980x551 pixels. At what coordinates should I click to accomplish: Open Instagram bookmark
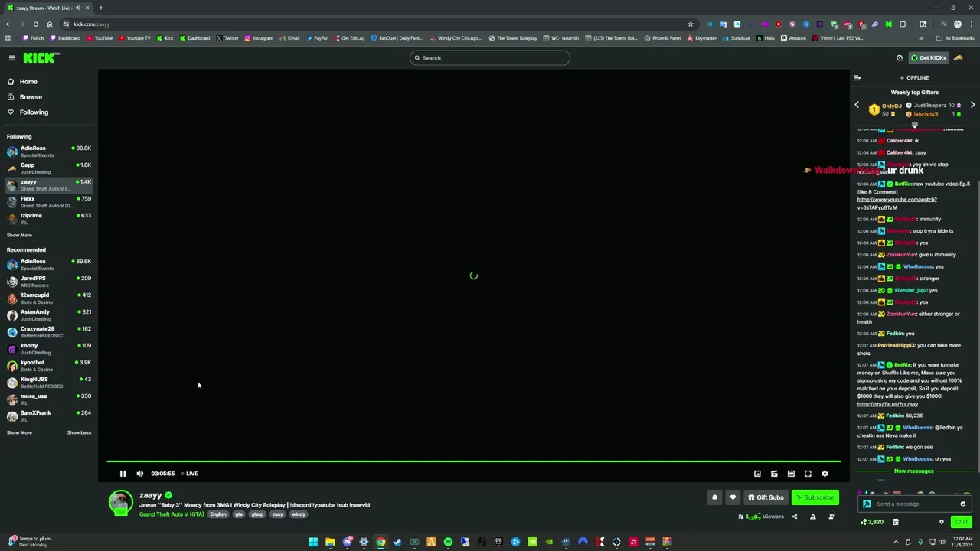coord(259,37)
